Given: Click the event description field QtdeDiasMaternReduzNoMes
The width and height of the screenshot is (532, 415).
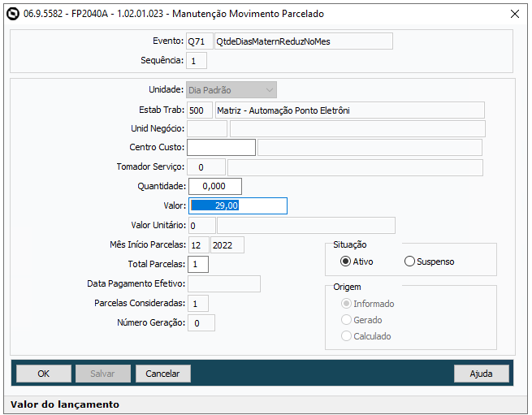Looking at the screenshot, I should [x=304, y=41].
